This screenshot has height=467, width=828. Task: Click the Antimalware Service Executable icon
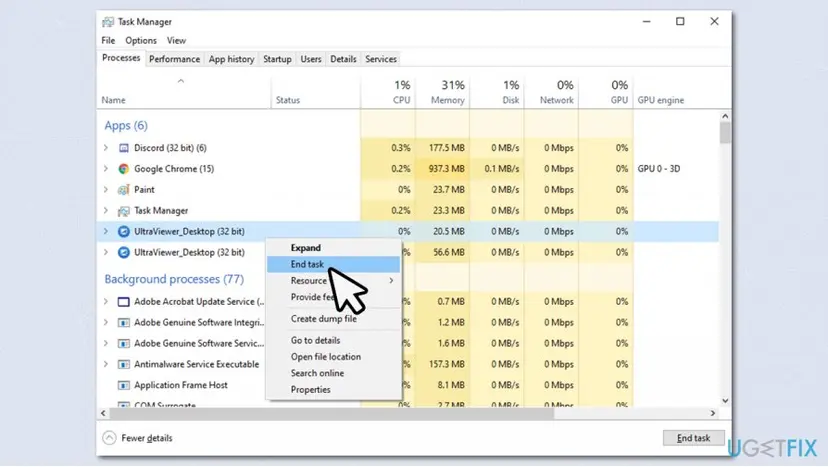click(x=124, y=365)
